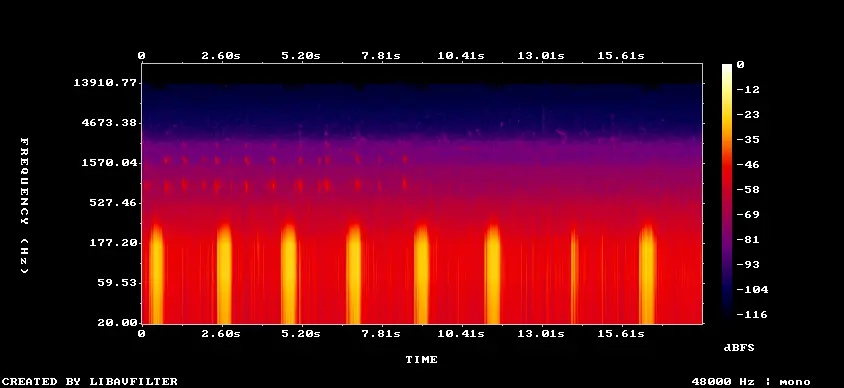The height and width of the screenshot is (388, 844).
Task: Click the -104 value on dBFS scale
Action: [x=751, y=290]
